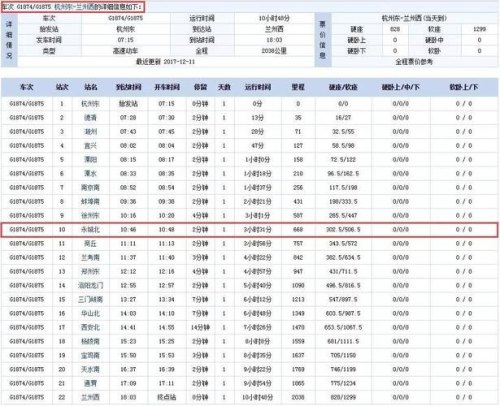The width and height of the screenshot is (500, 406).
Task: Select the 里程 column header
Action: [298, 87]
